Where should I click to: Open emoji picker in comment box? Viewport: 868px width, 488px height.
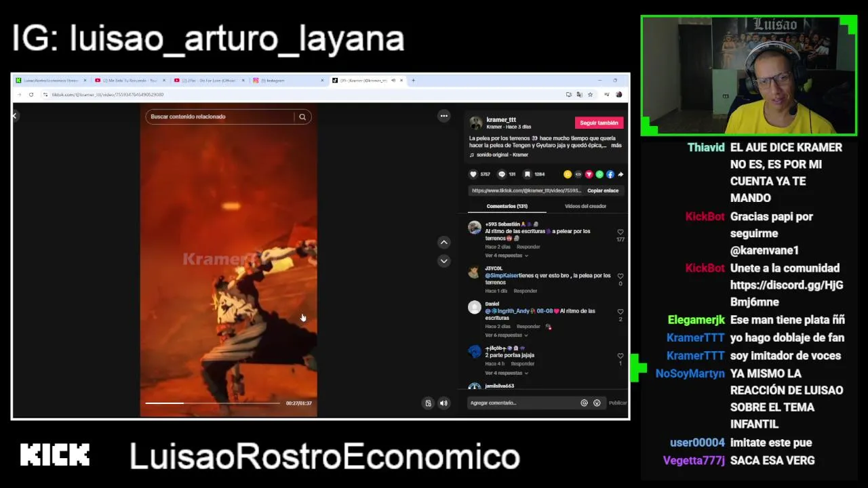pyautogui.click(x=597, y=403)
